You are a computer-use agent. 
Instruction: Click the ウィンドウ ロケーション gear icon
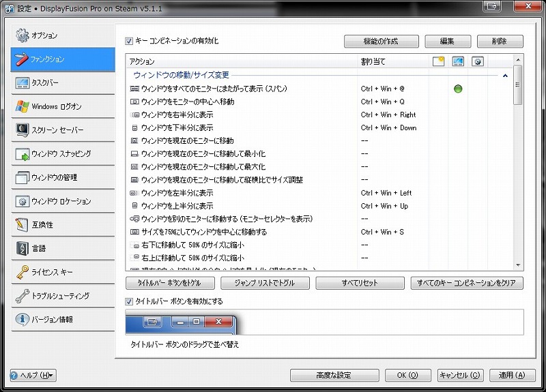click(x=22, y=201)
